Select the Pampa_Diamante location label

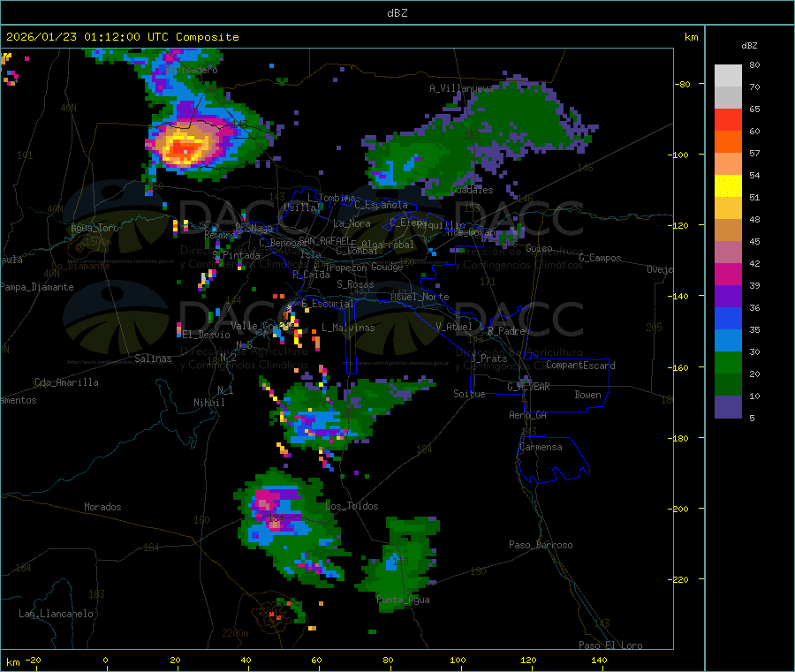click(x=36, y=287)
